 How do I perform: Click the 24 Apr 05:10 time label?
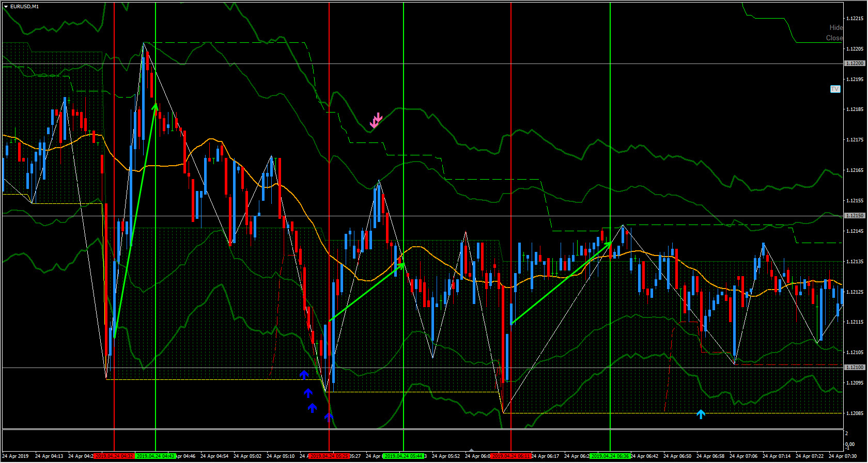281,456
